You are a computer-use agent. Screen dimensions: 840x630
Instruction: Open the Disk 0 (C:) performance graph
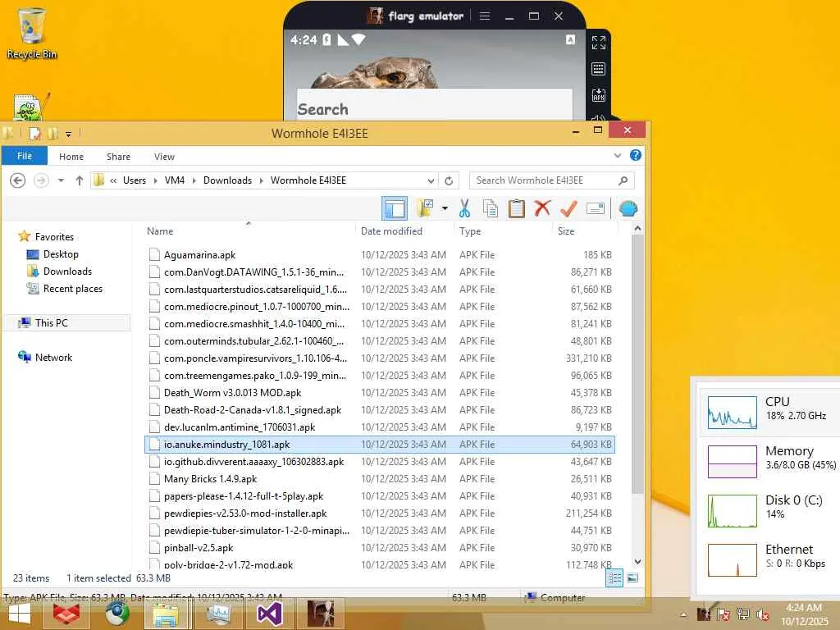733,510
